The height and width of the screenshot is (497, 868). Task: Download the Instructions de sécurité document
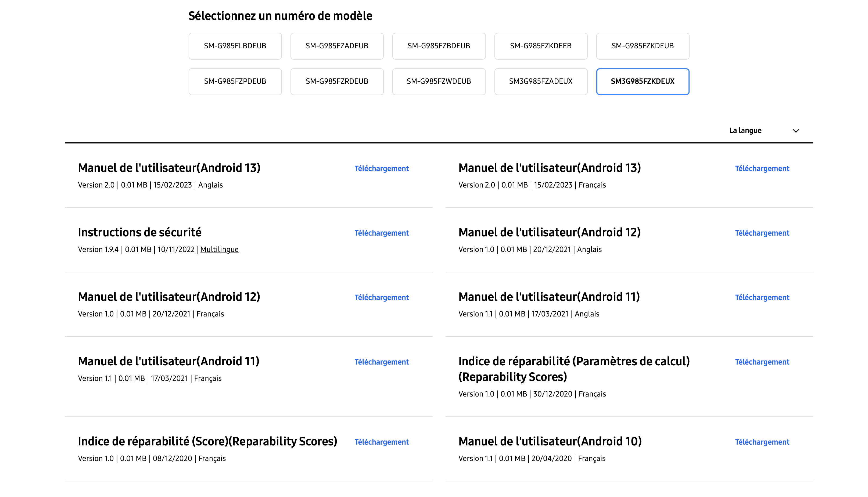[x=381, y=233]
